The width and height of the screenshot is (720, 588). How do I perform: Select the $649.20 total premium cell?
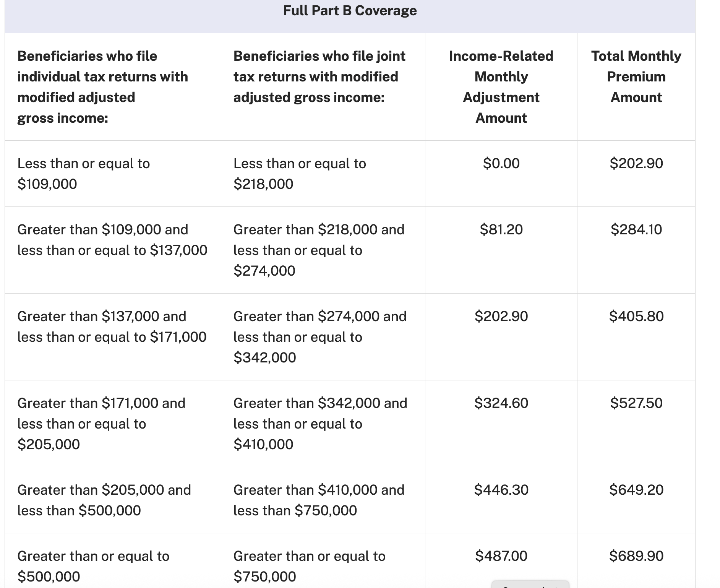pyautogui.click(x=636, y=490)
